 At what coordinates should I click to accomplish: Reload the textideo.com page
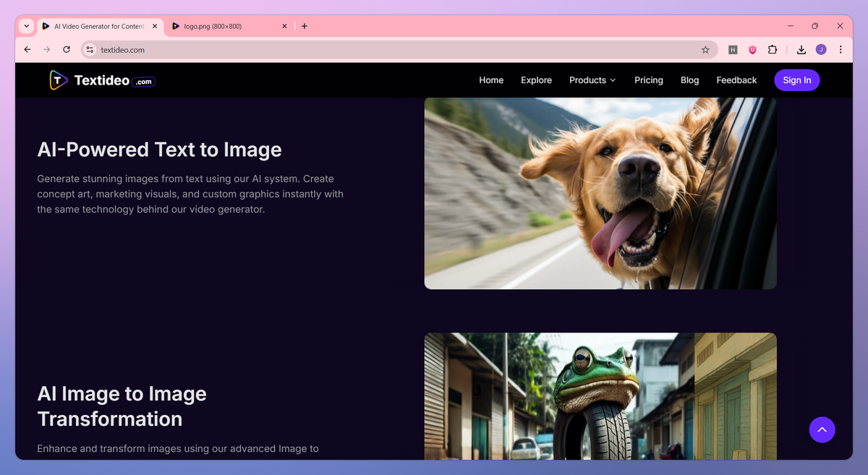pyautogui.click(x=67, y=50)
